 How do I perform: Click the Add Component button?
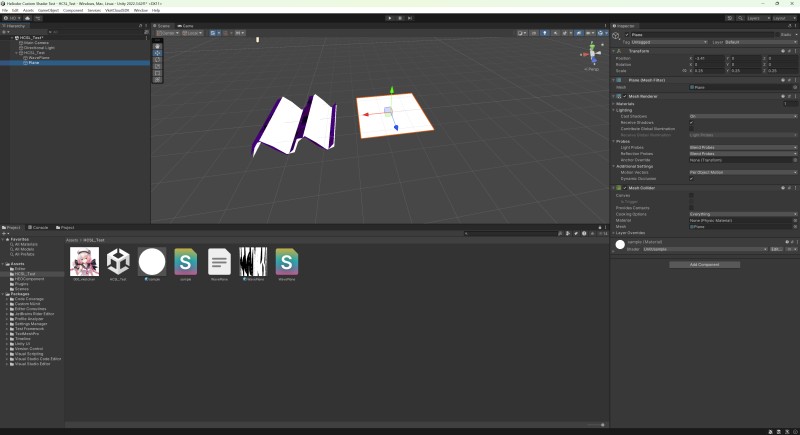pos(705,264)
